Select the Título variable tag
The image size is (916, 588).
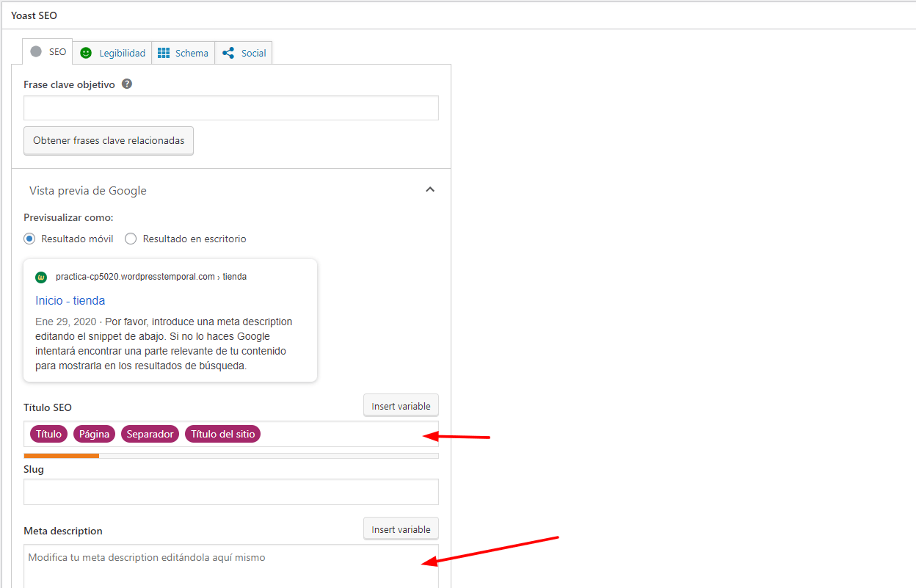(x=48, y=434)
